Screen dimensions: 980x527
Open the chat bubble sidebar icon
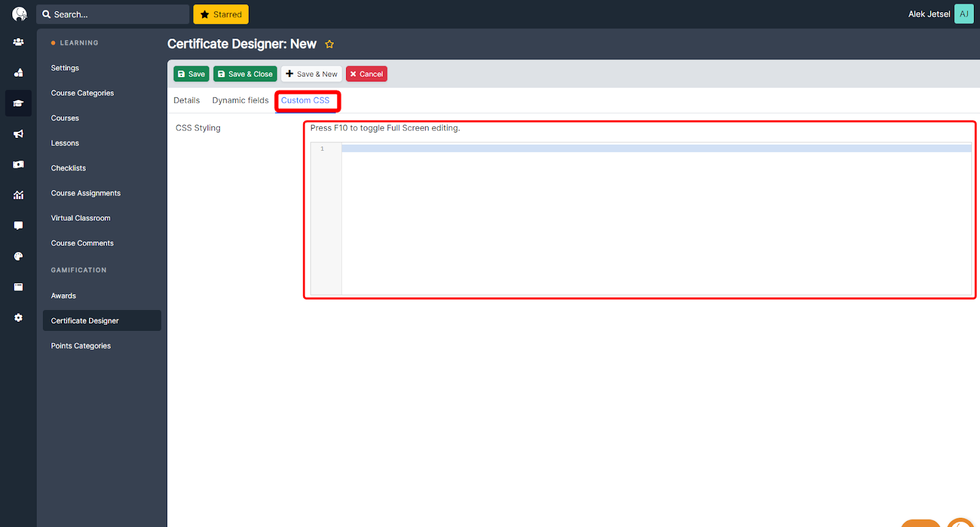pyautogui.click(x=18, y=226)
